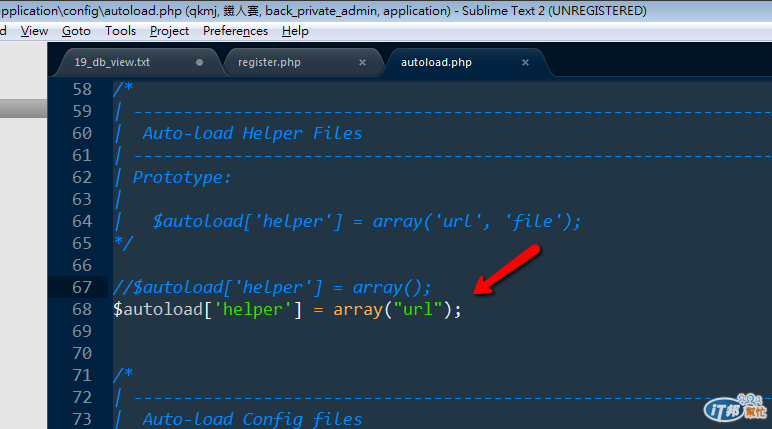Close the autoload.php tab
The height and width of the screenshot is (429, 772).
point(525,63)
